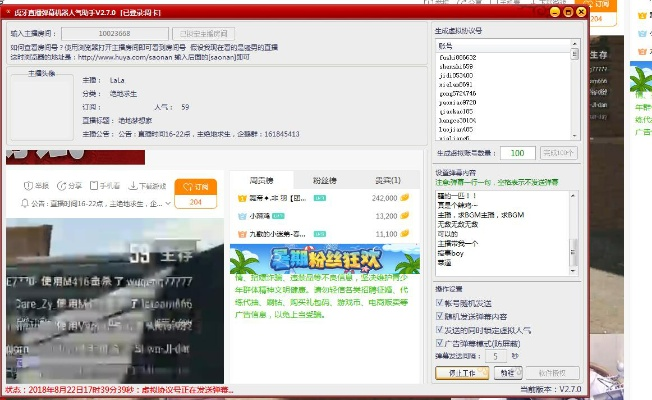The height and width of the screenshot is (400, 652).
Task: Click the gold crown icon beside the 242,000 entry
Action: click(242, 198)
